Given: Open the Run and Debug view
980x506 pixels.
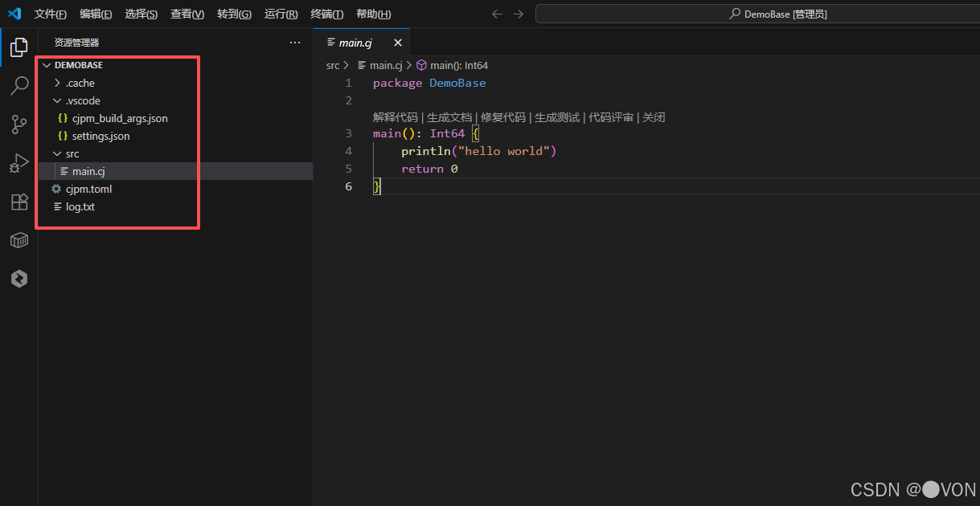Looking at the screenshot, I should pos(18,163).
